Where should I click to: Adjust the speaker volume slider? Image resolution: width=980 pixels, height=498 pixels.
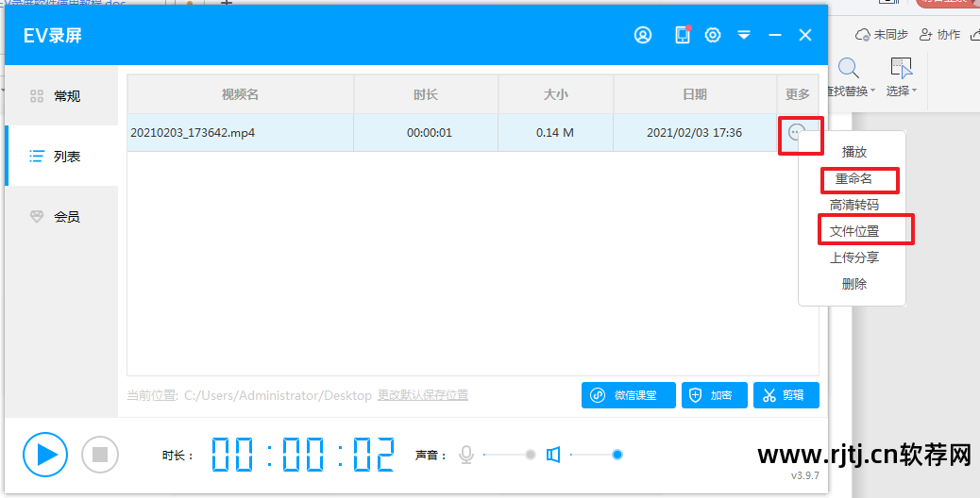click(597, 455)
